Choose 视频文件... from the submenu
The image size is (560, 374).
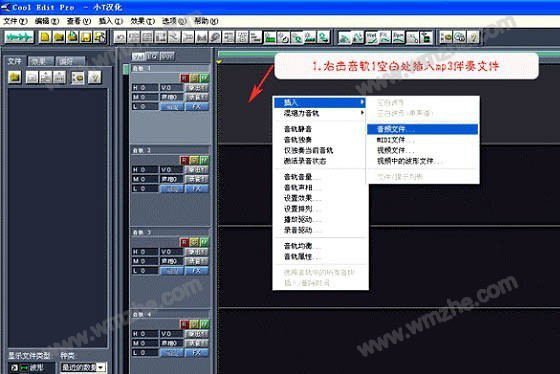[x=422, y=150]
